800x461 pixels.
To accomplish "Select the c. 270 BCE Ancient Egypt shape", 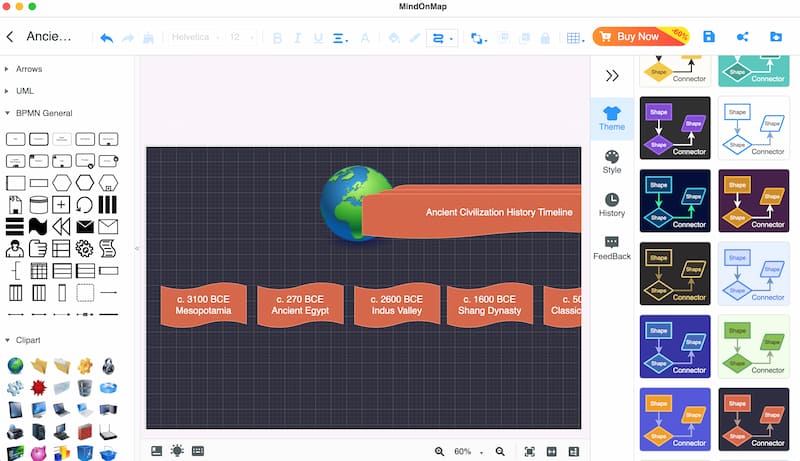I will pyautogui.click(x=300, y=305).
